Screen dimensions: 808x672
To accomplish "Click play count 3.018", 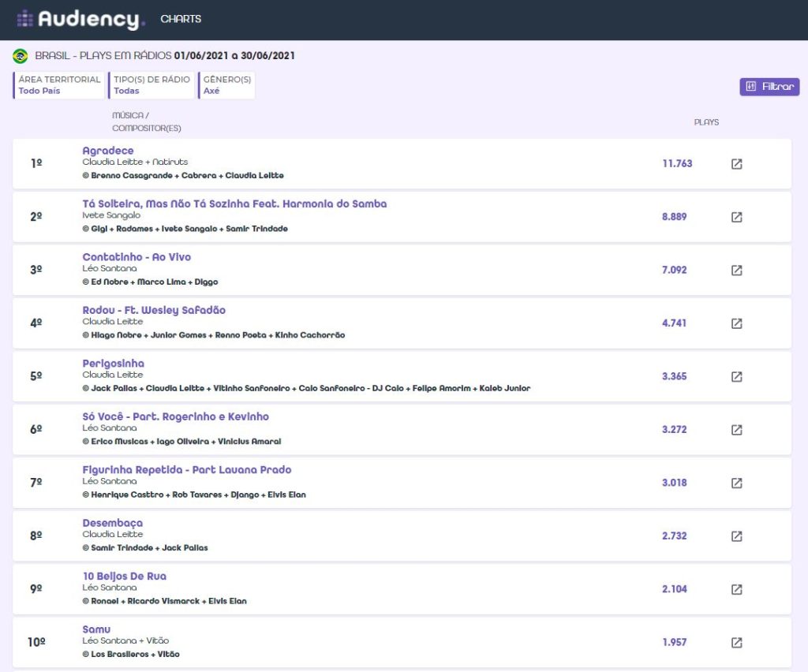I will pos(674,483).
